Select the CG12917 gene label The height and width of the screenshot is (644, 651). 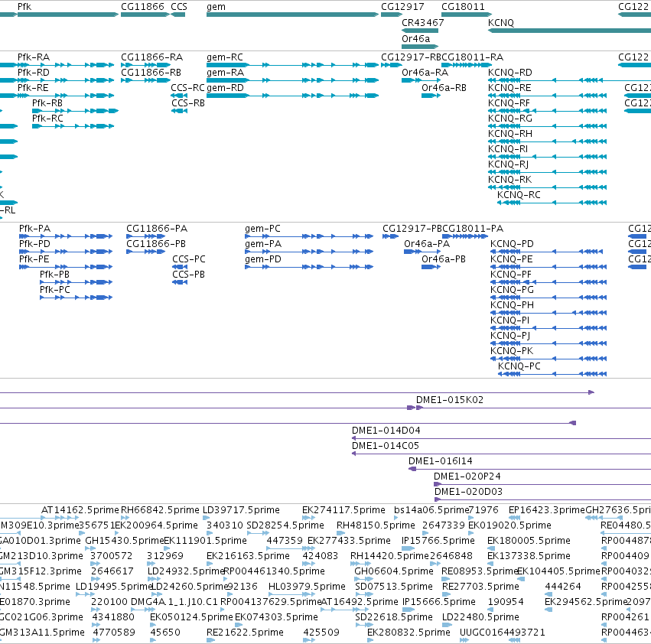[402, 7]
